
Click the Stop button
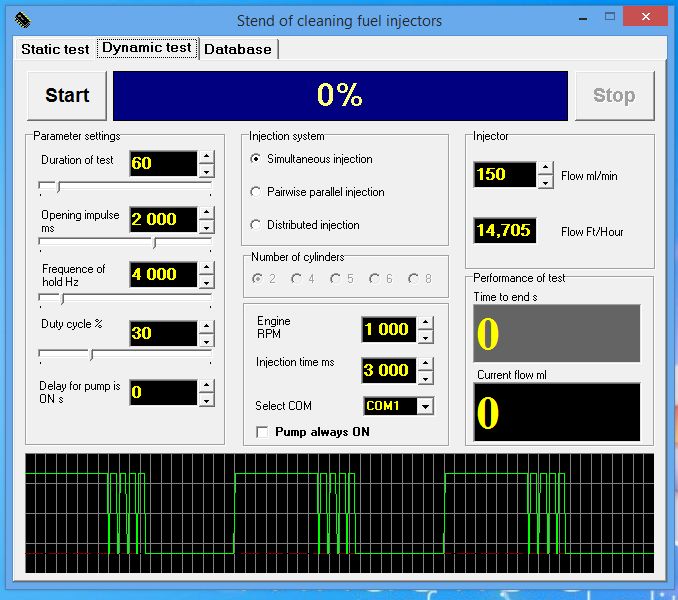pos(614,96)
